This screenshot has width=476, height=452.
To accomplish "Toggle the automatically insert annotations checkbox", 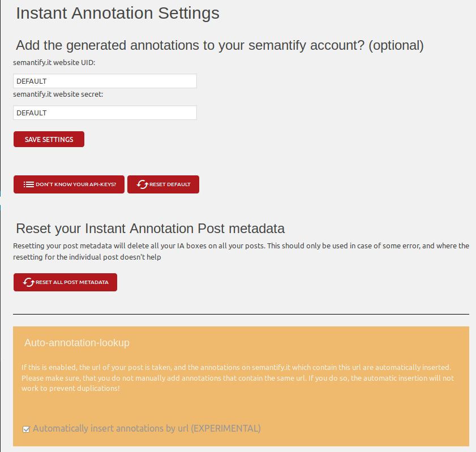I will coord(26,429).
